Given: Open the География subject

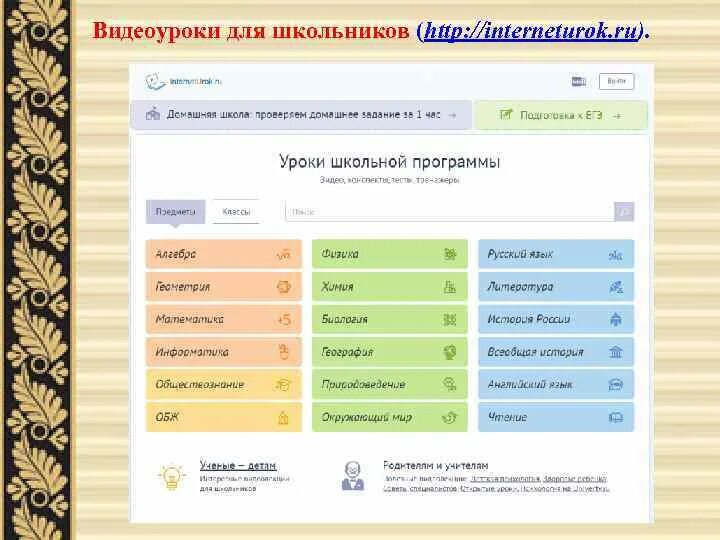Looking at the screenshot, I should pyautogui.click(x=390, y=352).
